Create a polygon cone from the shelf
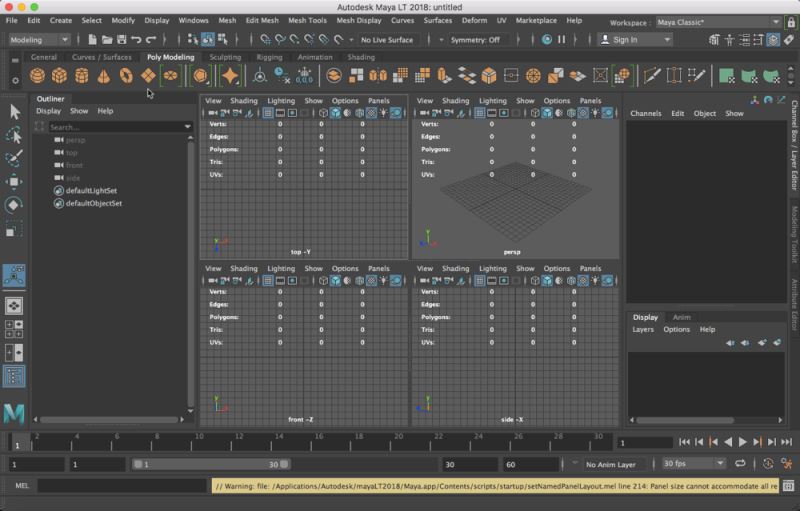The image size is (800, 511). coord(104,76)
